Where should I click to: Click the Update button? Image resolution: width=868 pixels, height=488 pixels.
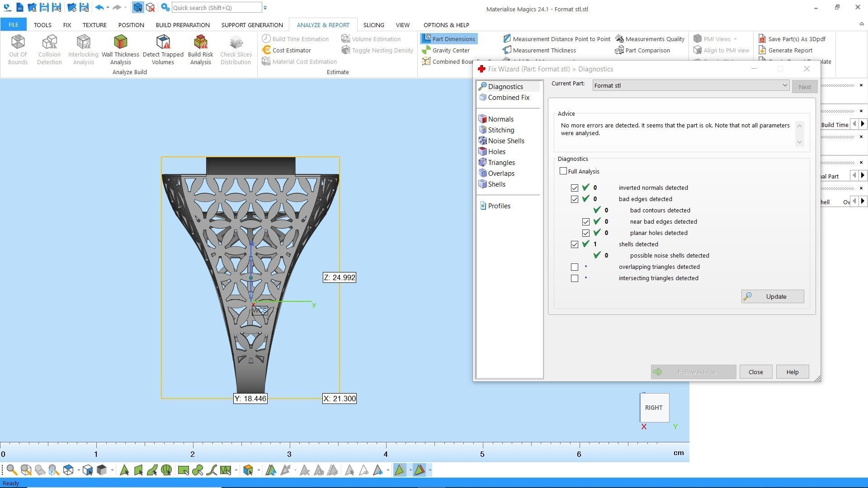tap(772, 296)
